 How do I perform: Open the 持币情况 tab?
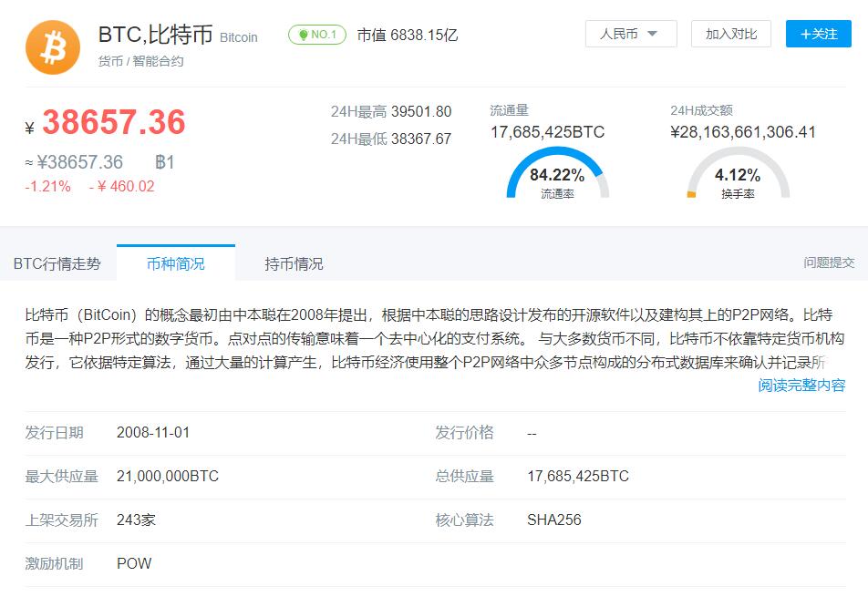click(x=294, y=263)
